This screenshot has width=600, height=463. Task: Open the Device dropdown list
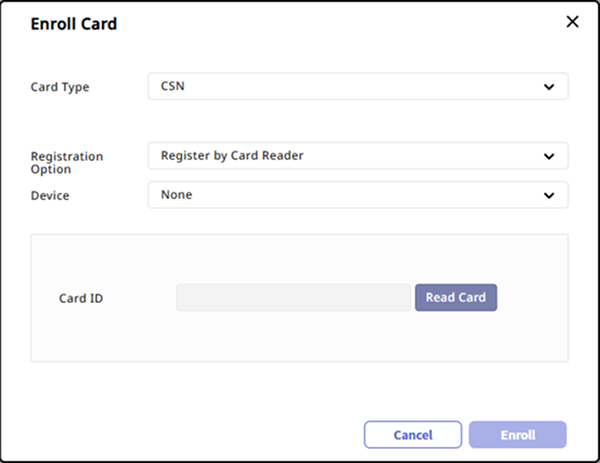click(357, 195)
